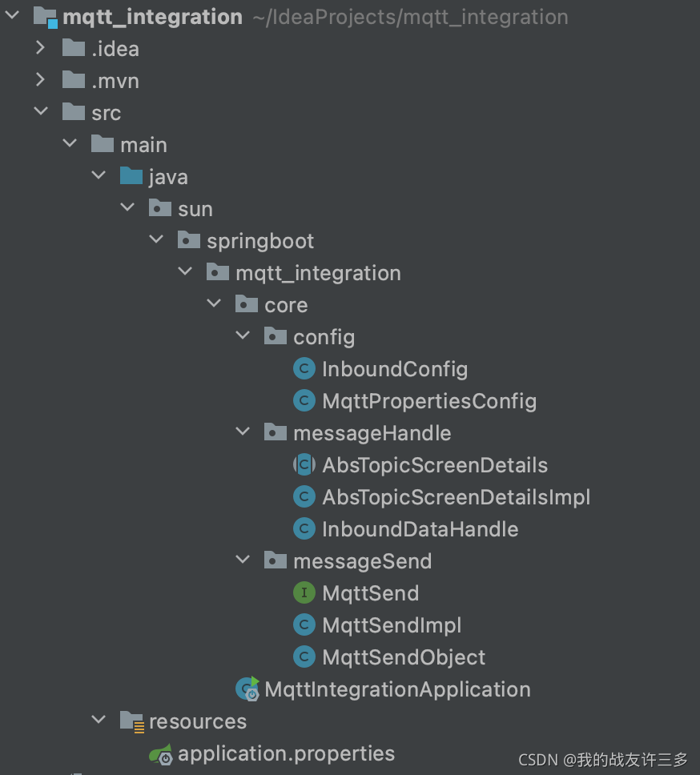Expand the .idea folder
The image size is (700, 775).
coord(41,48)
